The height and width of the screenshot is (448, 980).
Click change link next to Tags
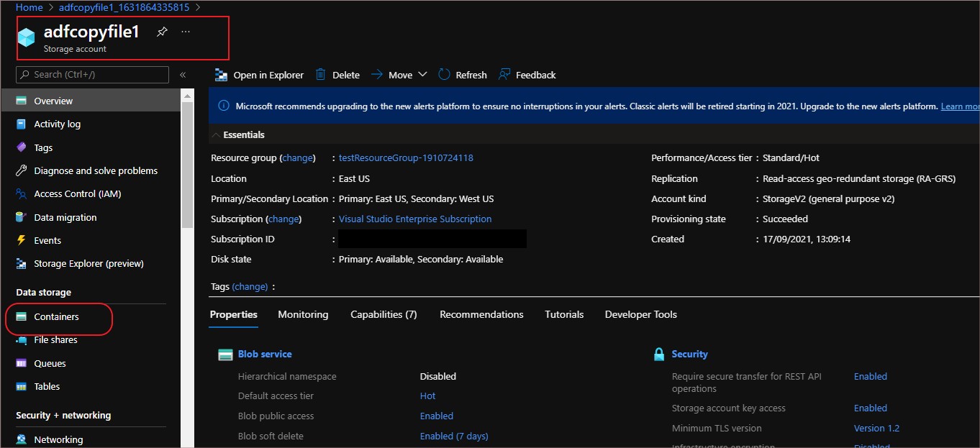point(250,286)
